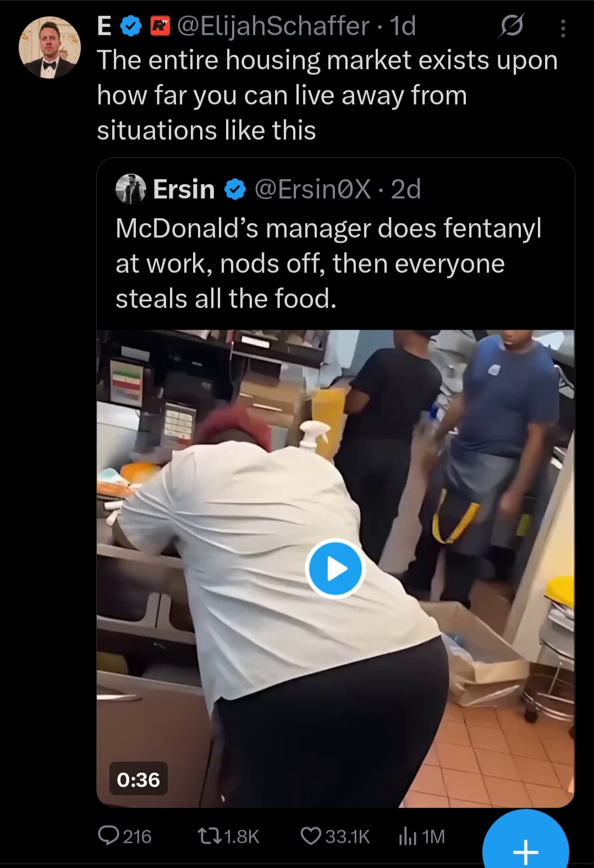Tap the Ersin display name

coord(184,189)
